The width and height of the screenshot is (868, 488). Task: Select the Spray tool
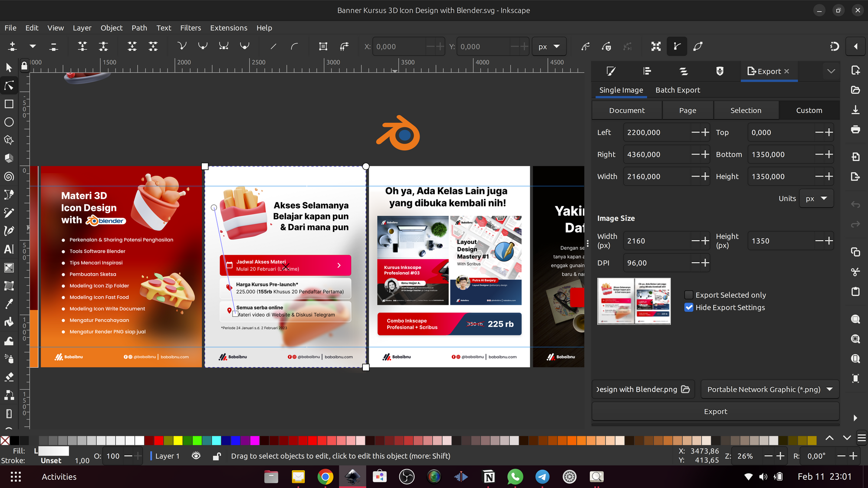point(9,359)
